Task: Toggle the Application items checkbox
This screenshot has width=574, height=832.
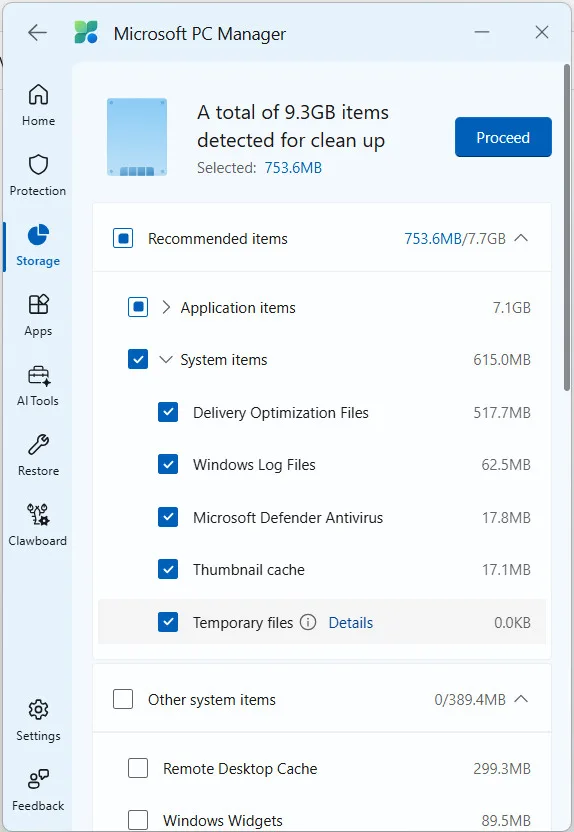Action: click(138, 307)
